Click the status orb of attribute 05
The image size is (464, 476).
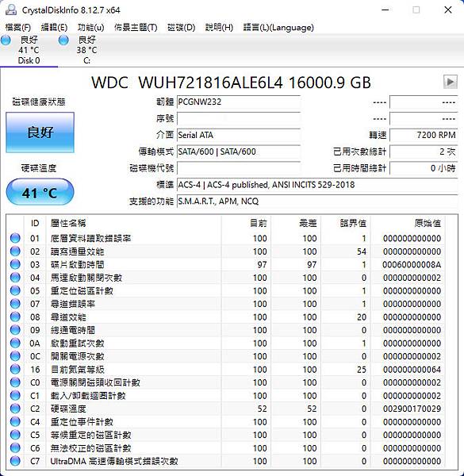[15, 291]
